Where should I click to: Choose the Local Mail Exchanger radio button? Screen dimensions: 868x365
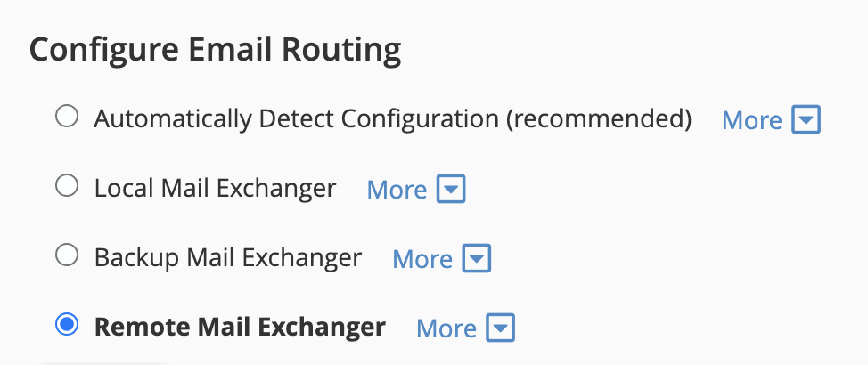click(x=67, y=186)
